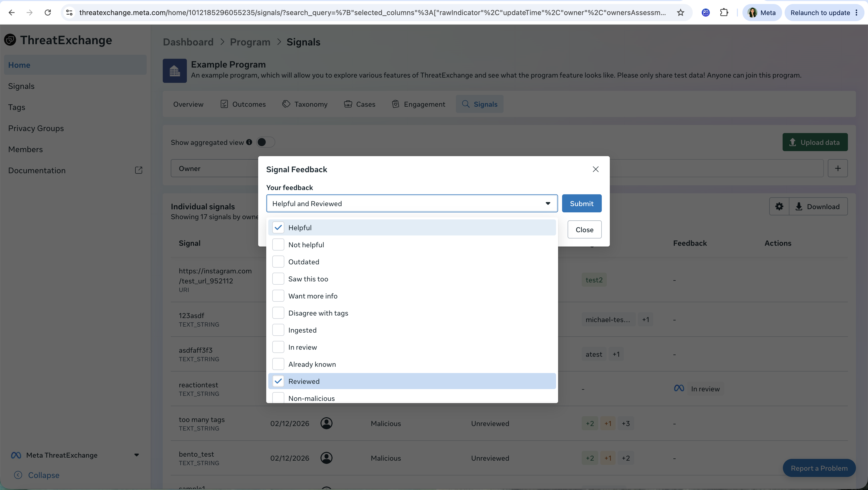
Task: Switch to the Outcomes tab
Action: point(243,104)
